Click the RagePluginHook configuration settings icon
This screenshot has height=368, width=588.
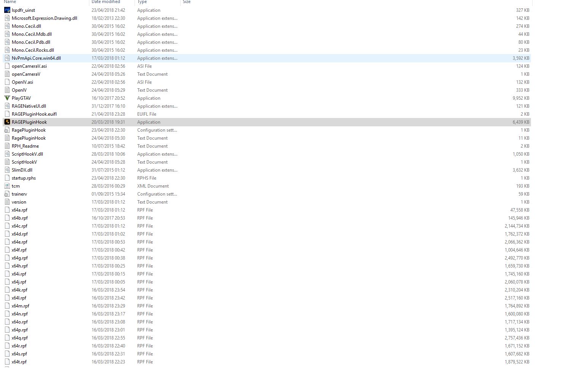pos(7,130)
